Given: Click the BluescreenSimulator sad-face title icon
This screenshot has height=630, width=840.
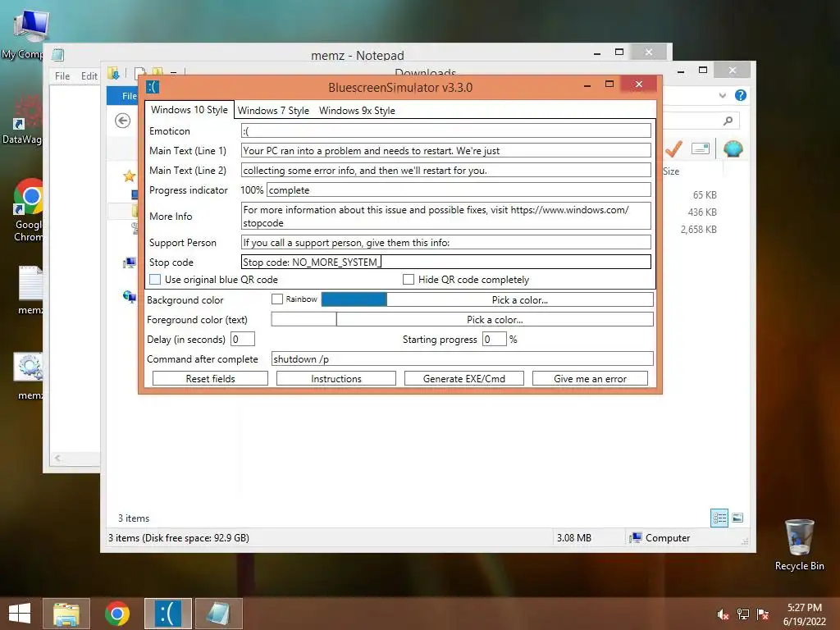Looking at the screenshot, I should (153, 86).
